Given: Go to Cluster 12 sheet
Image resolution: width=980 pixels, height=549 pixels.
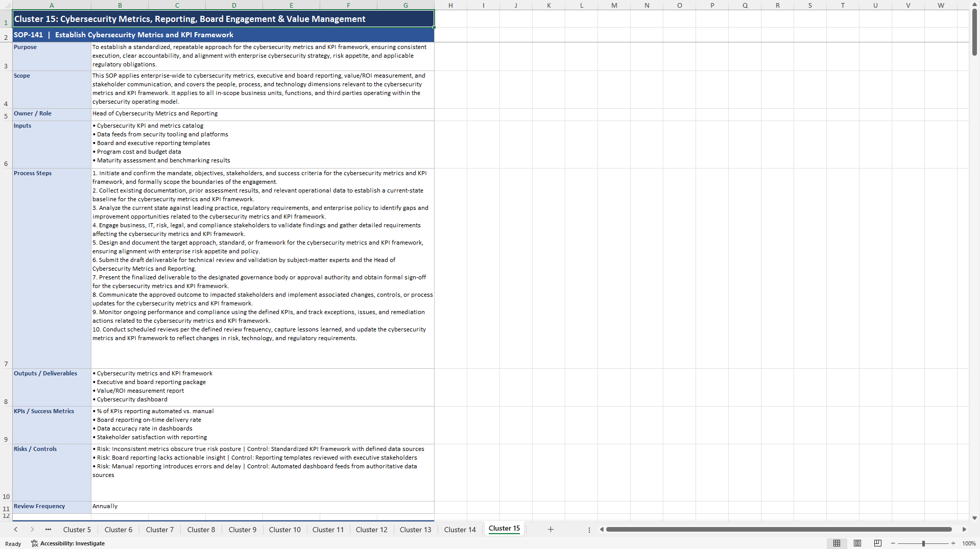Looking at the screenshot, I should (372, 530).
